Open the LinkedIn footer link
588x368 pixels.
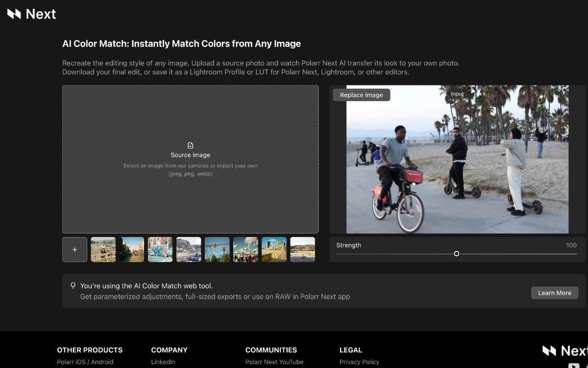(x=163, y=362)
